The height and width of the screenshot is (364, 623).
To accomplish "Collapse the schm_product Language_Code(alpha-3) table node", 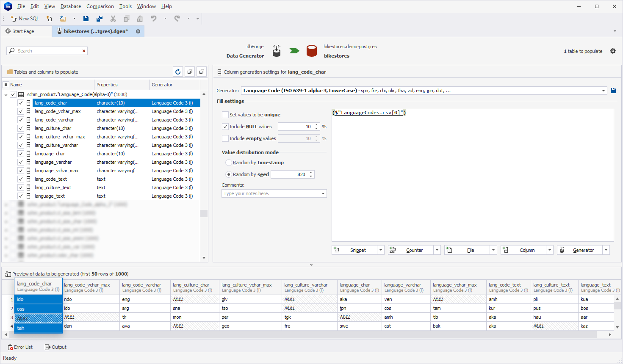I will coord(6,94).
